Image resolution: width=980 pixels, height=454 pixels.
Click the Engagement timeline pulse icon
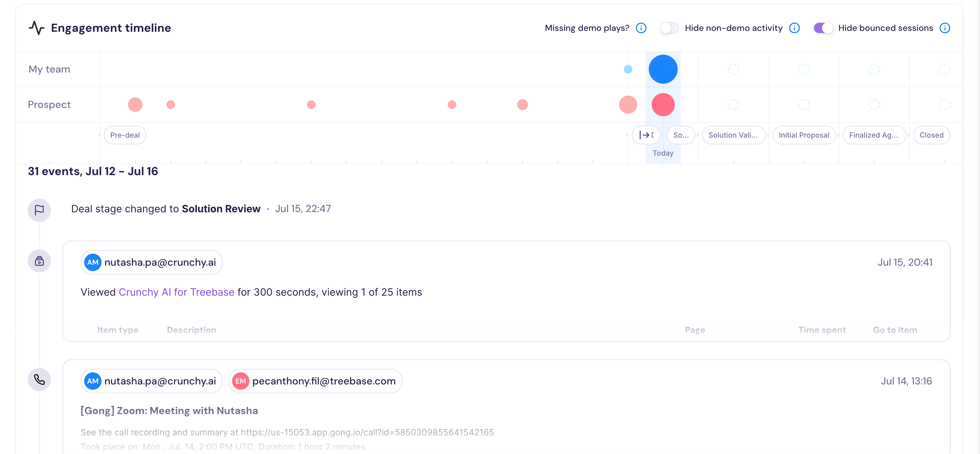coord(37,28)
